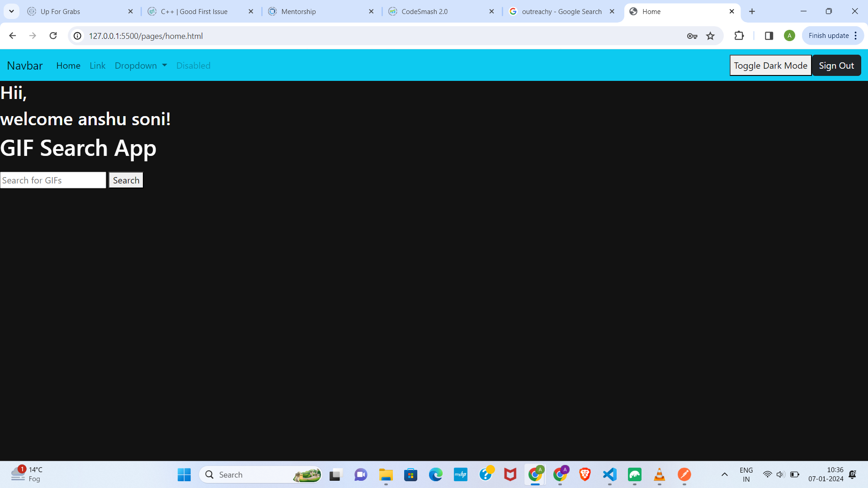Image resolution: width=868 pixels, height=488 pixels.
Task: Open the password manager key icon
Action: [x=692, y=36]
